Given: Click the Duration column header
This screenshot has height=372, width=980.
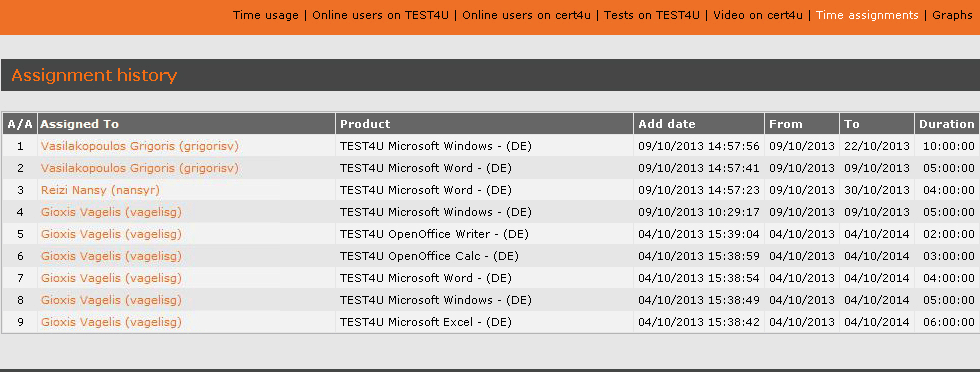Looking at the screenshot, I should tap(946, 124).
